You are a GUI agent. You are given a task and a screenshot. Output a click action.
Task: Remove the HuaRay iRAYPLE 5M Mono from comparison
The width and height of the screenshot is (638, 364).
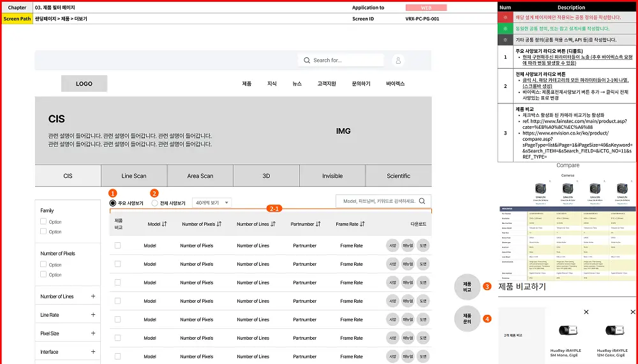coord(586,312)
